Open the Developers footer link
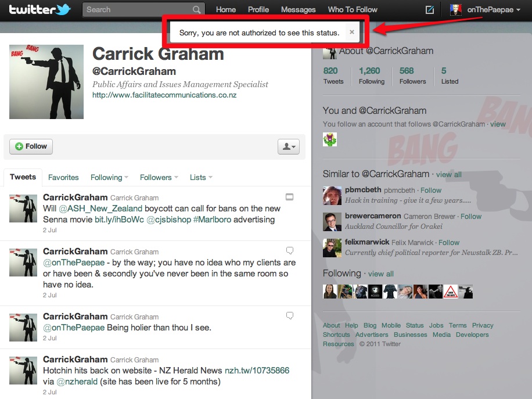Viewport: 532px width, 399px height. click(472, 335)
